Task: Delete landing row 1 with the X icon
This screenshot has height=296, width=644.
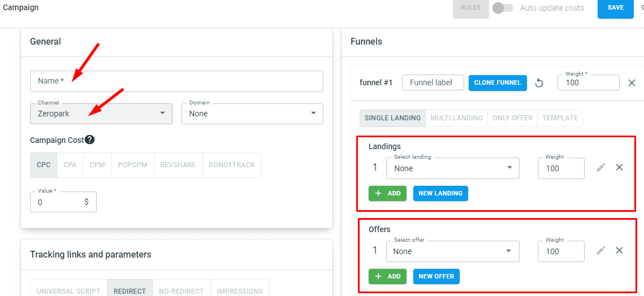Action: tap(619, 168)
